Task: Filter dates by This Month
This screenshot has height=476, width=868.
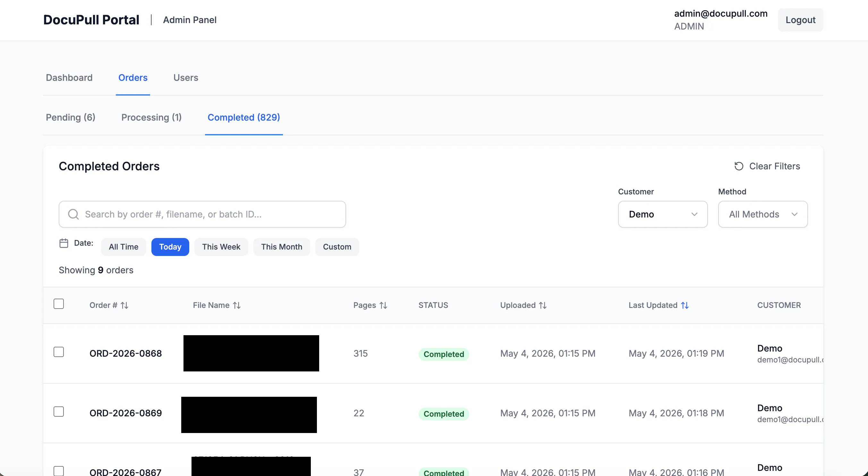Action: [x=281, y=247]
